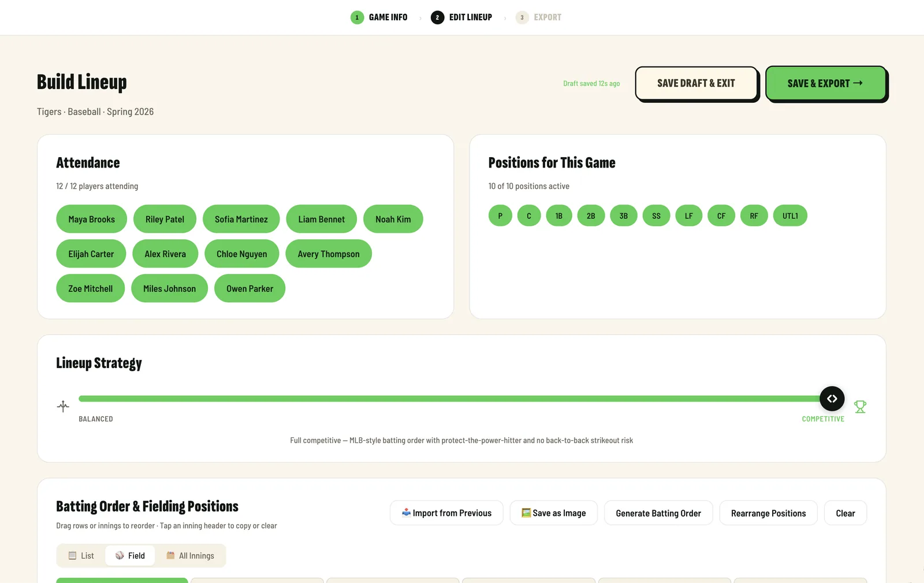
Task: Toggle the C catcher position
Action: tap(529, 216)
